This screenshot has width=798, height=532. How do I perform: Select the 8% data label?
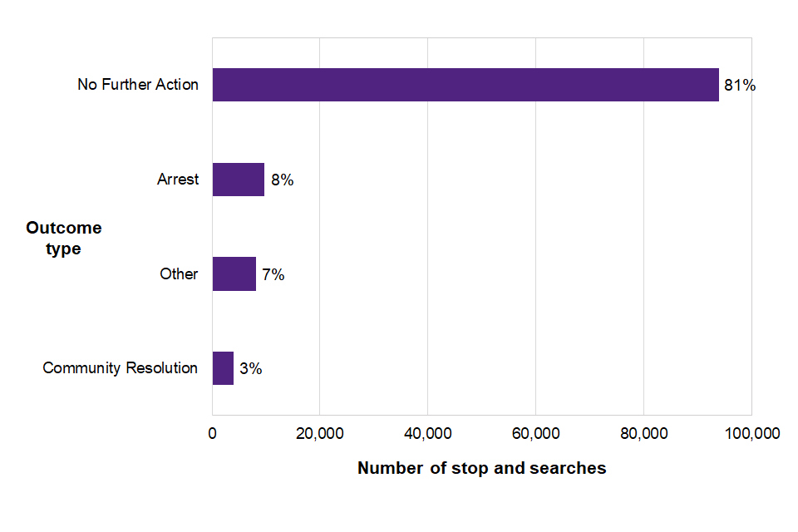pos(283,180)
